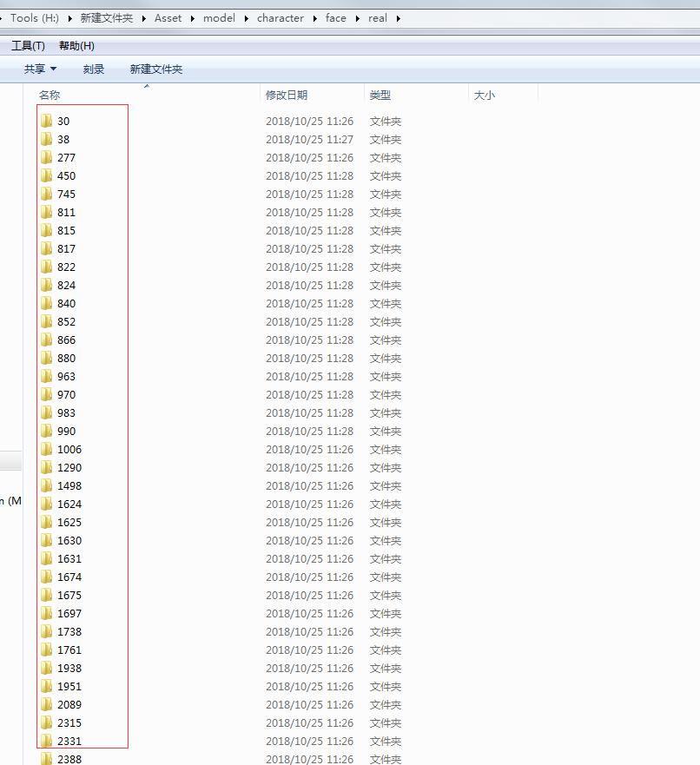Screen dimensions: 700x765
Task: Open the folder icon next to 38
Action: coord(46,139)
